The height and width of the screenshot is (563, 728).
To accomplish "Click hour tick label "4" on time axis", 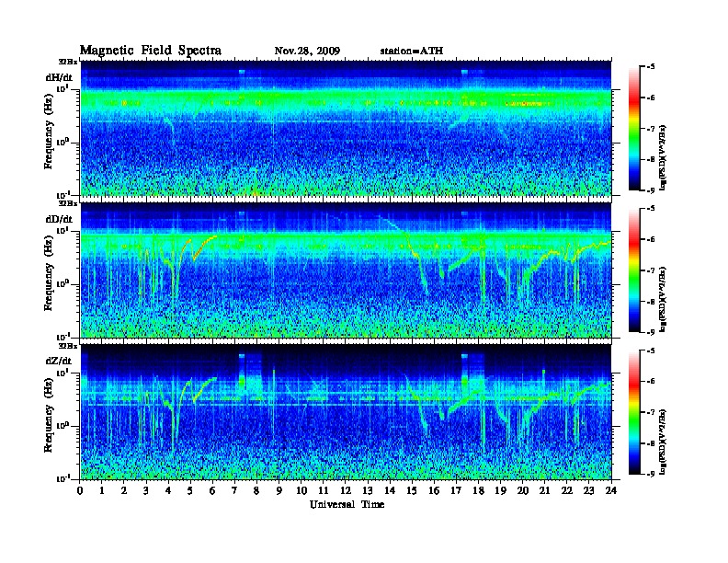I will [168, 490].
